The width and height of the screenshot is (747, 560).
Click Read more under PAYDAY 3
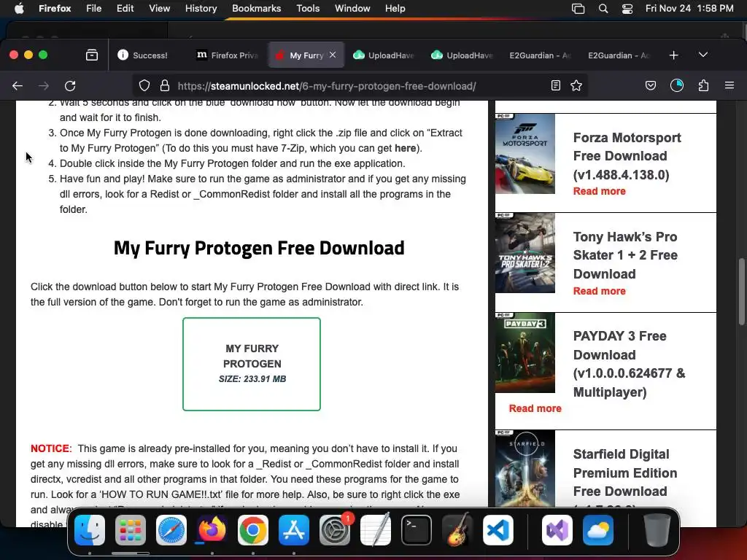[535, 408]
